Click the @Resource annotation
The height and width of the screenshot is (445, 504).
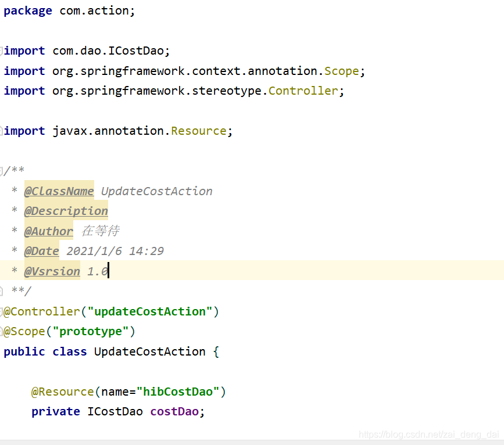pyautogui.click(x=63, y=392)
